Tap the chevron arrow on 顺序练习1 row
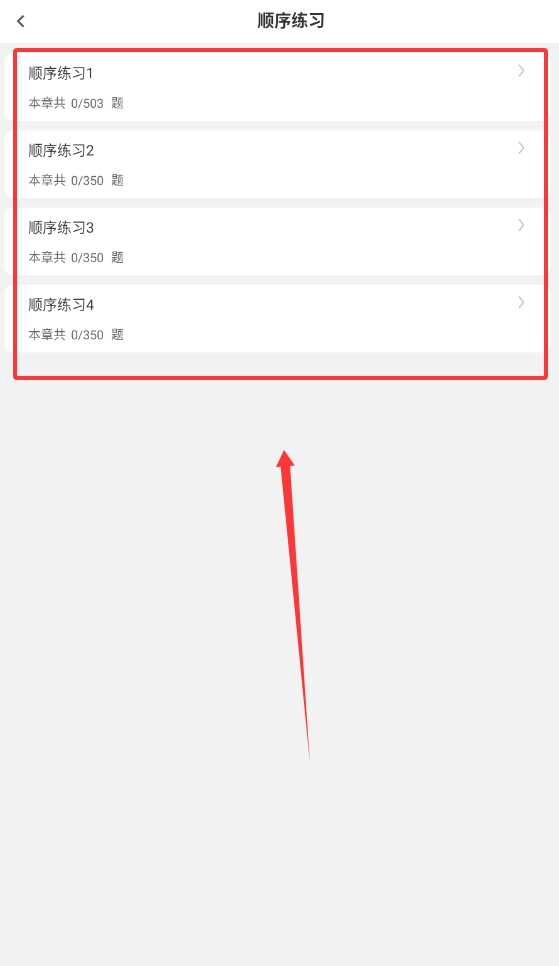Screen dimensions: 559x966 click(x=521, y=71)
